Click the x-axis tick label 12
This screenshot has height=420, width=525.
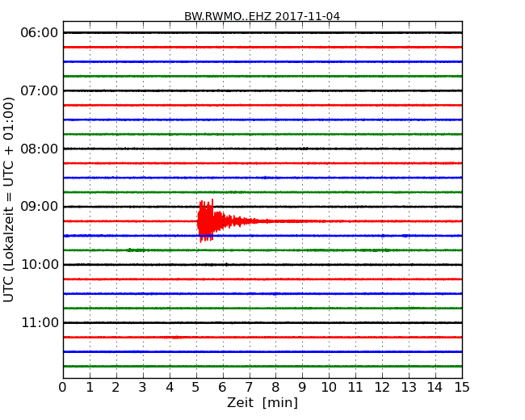click(x=382, y=387)
